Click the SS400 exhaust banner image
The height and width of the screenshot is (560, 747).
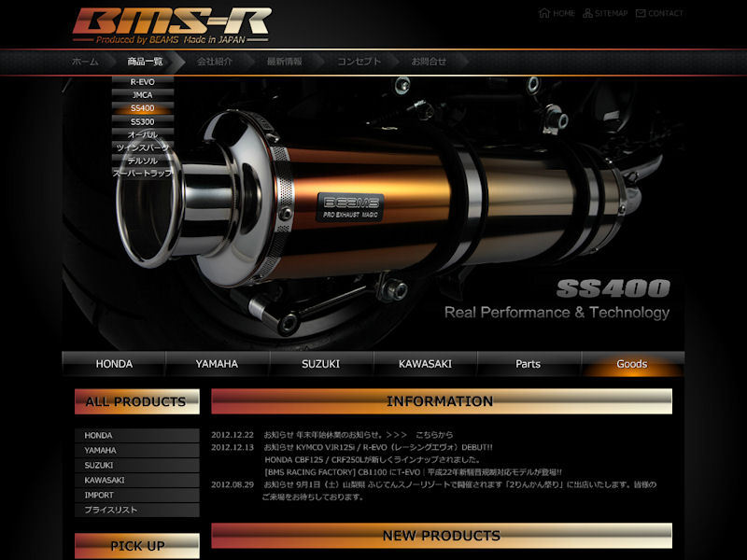coord(373,213)
